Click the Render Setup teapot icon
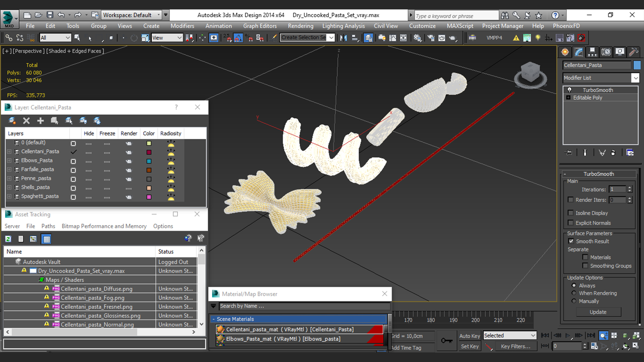The image size is (644, 362). [x=431, y=38]
